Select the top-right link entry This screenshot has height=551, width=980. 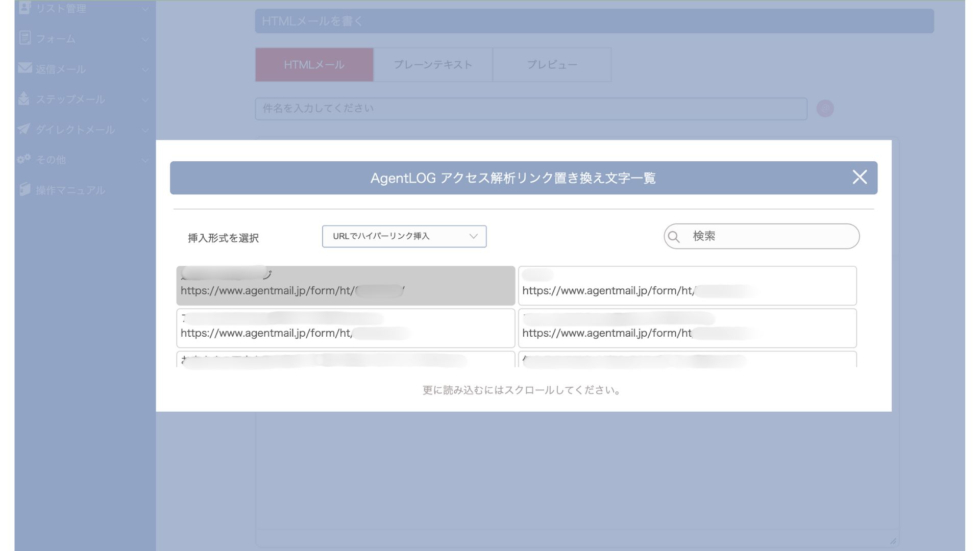687,286
